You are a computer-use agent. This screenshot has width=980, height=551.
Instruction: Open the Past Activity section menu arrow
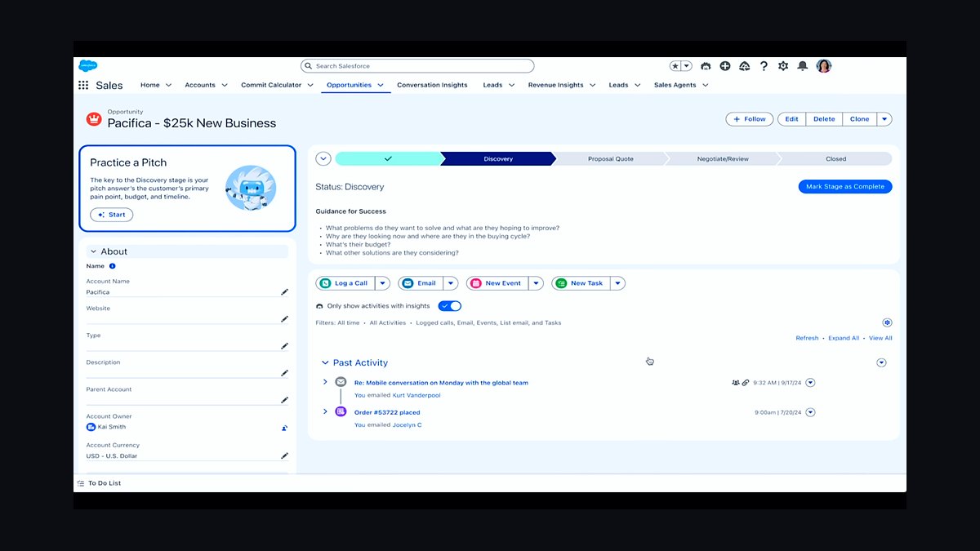point(881,362)
